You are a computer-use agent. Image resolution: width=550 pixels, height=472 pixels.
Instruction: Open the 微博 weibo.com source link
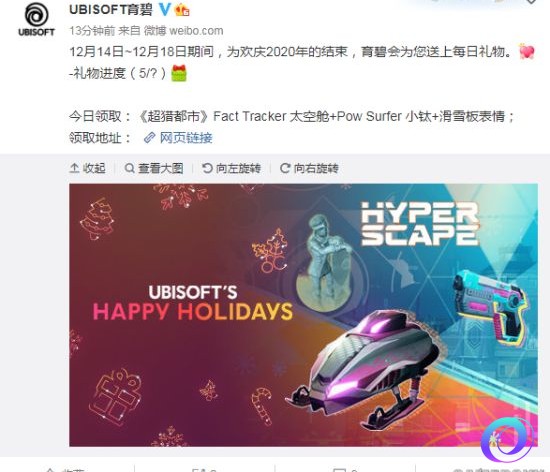[183, 31]
